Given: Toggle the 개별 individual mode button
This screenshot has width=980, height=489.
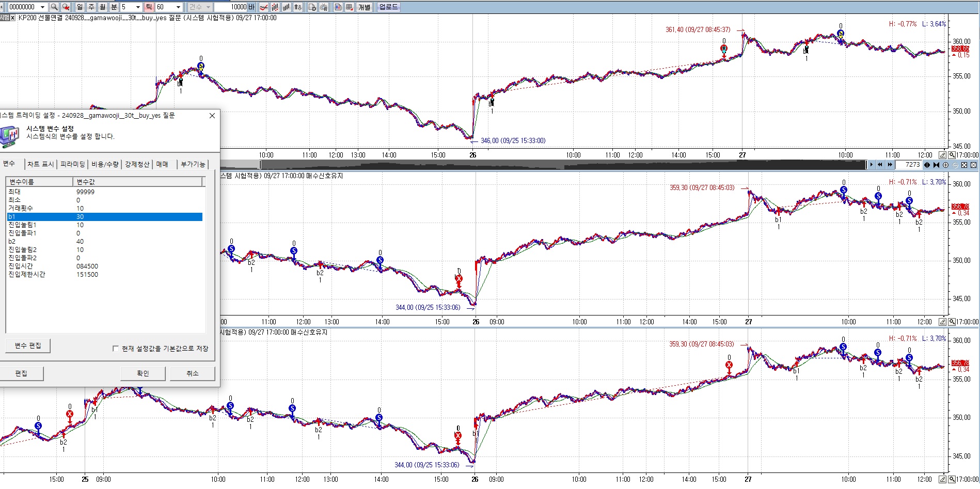Looking at the screenshot, I should pos(364,7).
